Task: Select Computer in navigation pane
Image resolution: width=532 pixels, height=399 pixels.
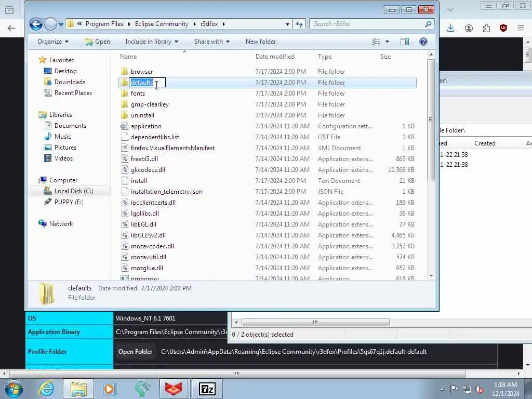Action: pos(63,180)
